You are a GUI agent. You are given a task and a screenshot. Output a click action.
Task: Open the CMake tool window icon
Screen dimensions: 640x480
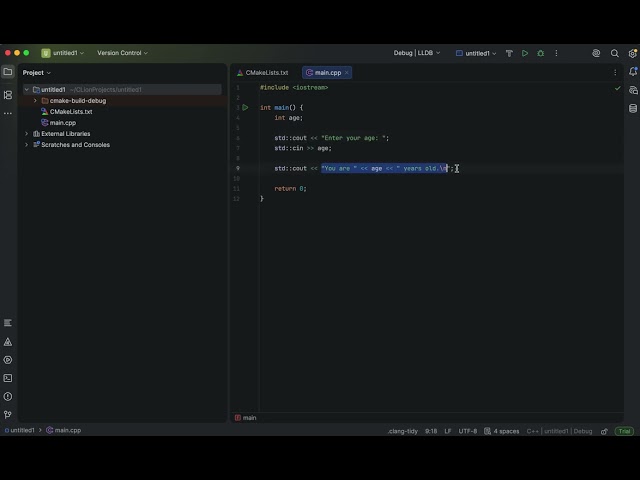tap(8, 342)
